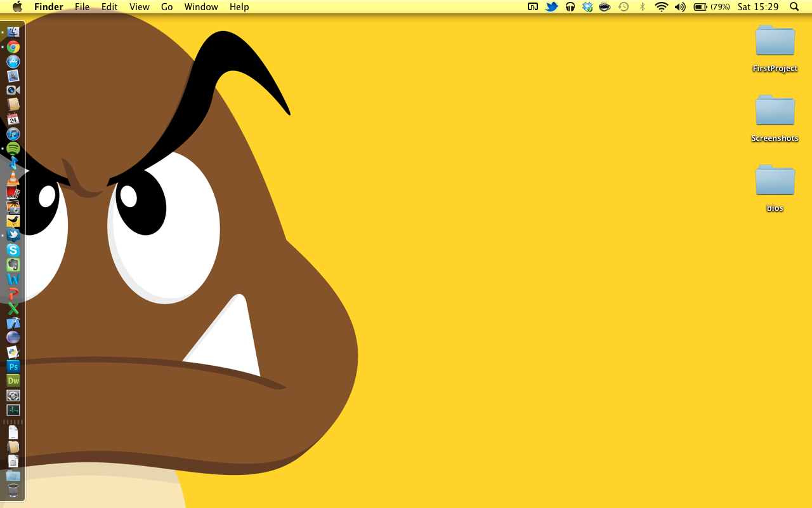Launch FaceTime camera icon in Dock

coord(13,90)
